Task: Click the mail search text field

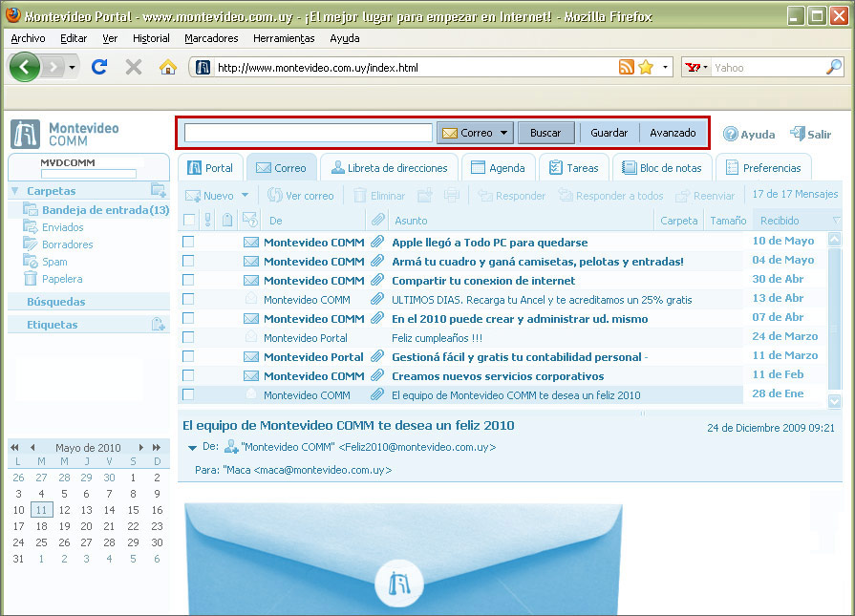Action: point(308,133)
